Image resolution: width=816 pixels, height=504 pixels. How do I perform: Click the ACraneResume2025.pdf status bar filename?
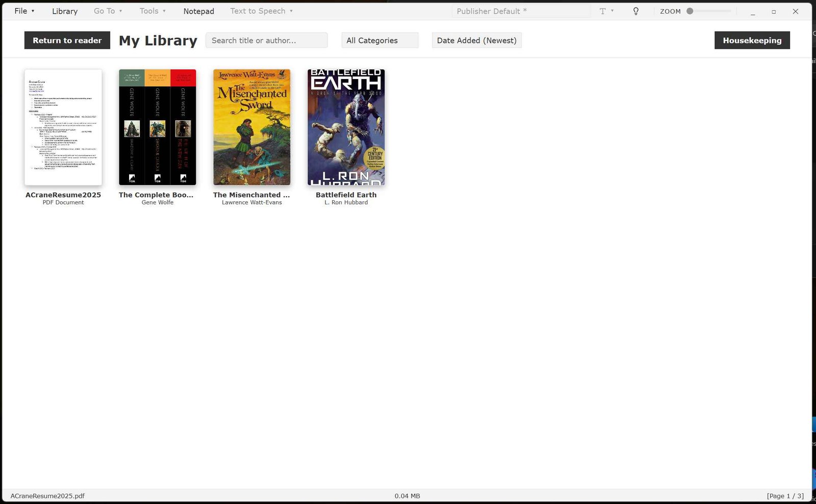tap(47, 496)
